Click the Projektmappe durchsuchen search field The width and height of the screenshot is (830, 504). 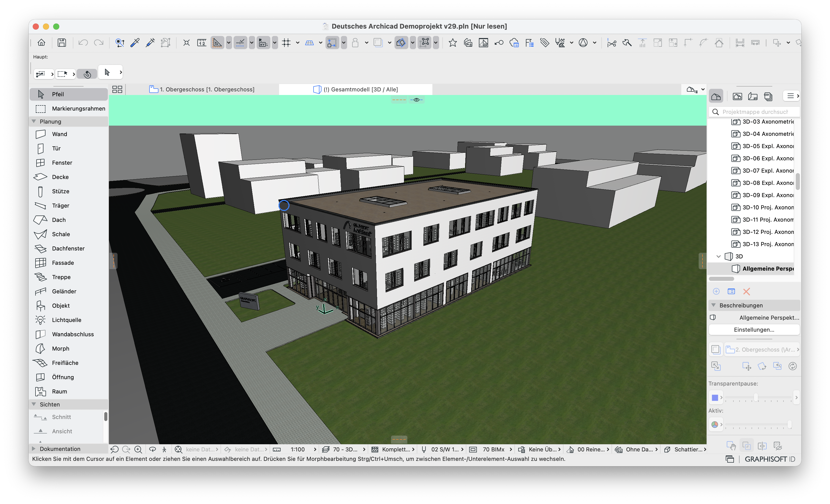click(x=755, y=112)
